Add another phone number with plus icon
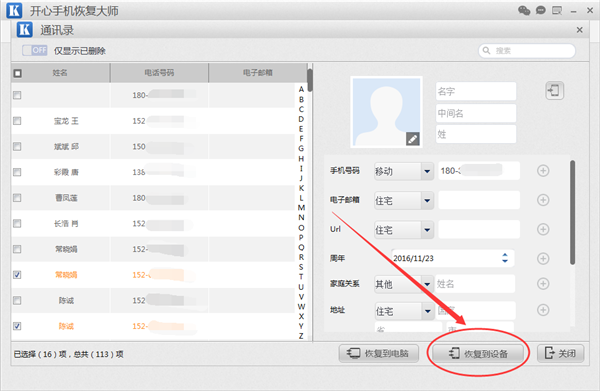Screen dimensions: 600x391 (x=543, y=171)
